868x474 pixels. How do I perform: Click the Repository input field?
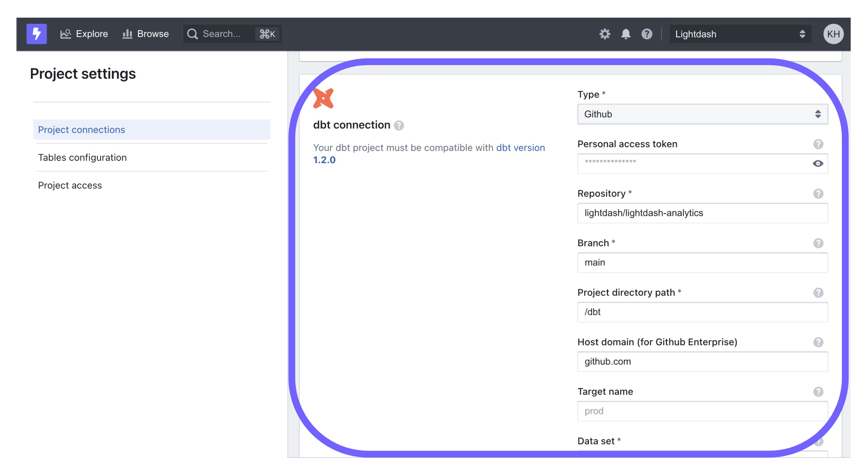[702, 213]
